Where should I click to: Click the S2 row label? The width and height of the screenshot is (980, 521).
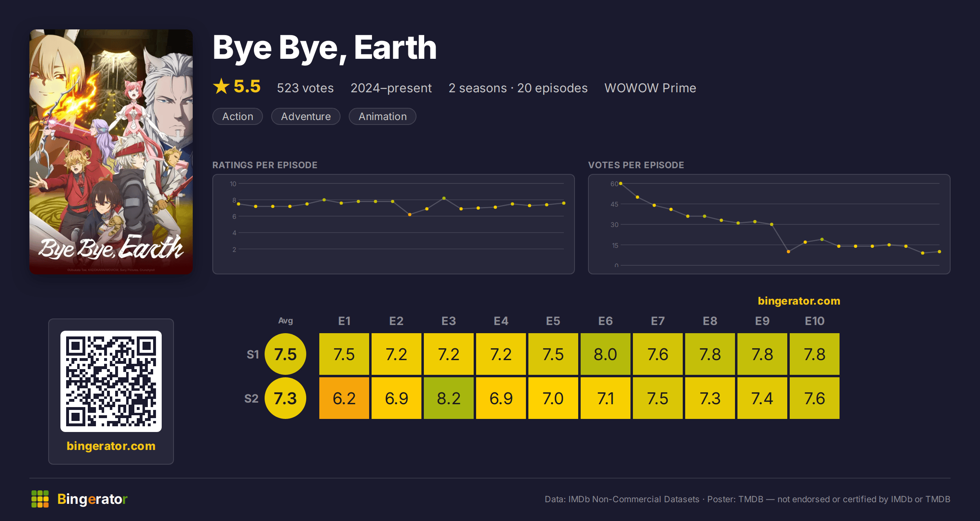click(x=252, y=399)
